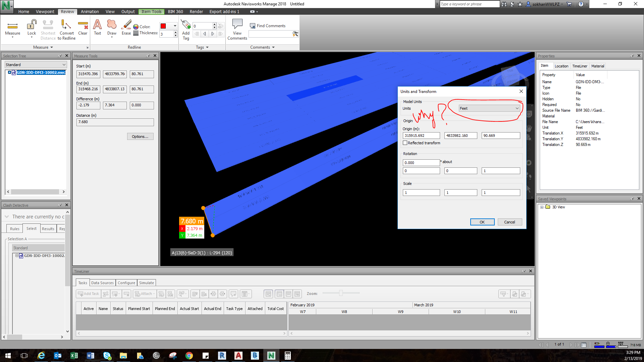
Task: Switch to the Select tab in Clash Detective
Action: pos(32,228)
